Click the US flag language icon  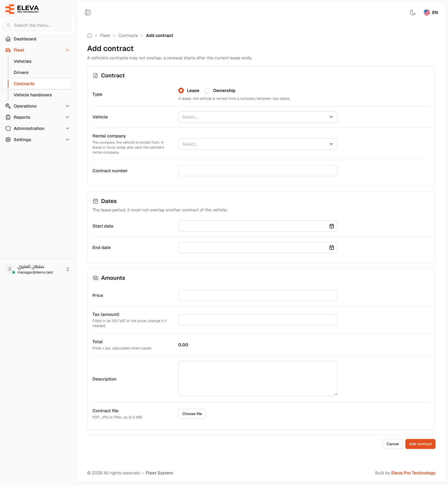pos(427,12)
